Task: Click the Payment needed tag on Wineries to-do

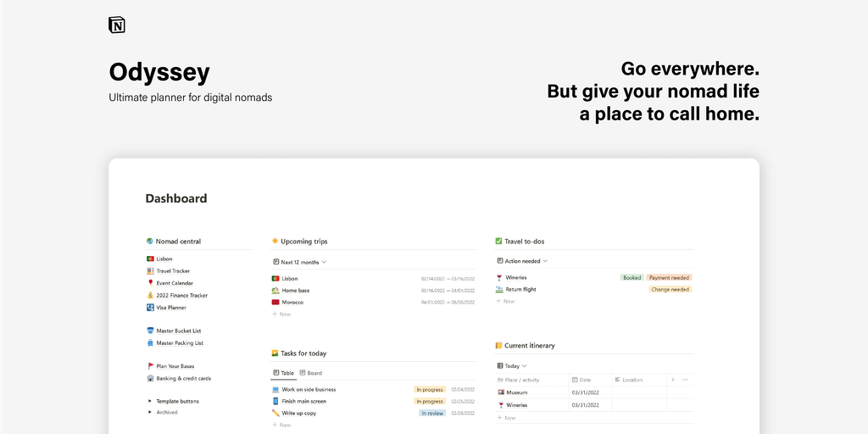Action: (x=670, y=277)
